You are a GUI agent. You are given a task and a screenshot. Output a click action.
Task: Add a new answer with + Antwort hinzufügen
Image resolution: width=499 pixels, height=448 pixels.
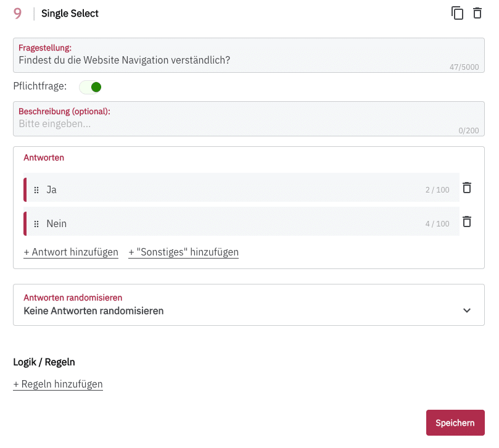[71, 252]
